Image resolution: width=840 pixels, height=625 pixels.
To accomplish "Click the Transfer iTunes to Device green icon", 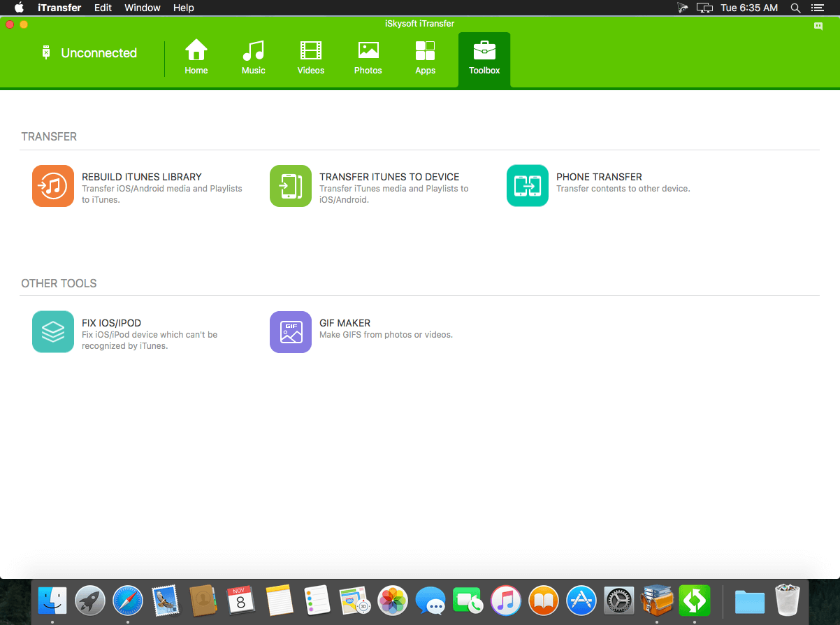I will (x=291, y=186).
